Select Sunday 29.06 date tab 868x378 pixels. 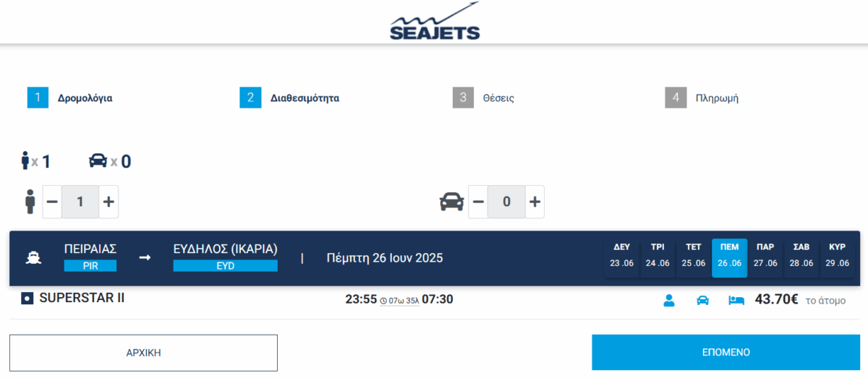[x=838, y=258]
